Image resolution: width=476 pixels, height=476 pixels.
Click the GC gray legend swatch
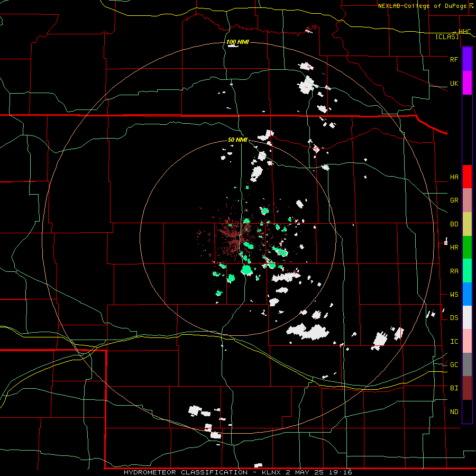(x=467, y=364)
